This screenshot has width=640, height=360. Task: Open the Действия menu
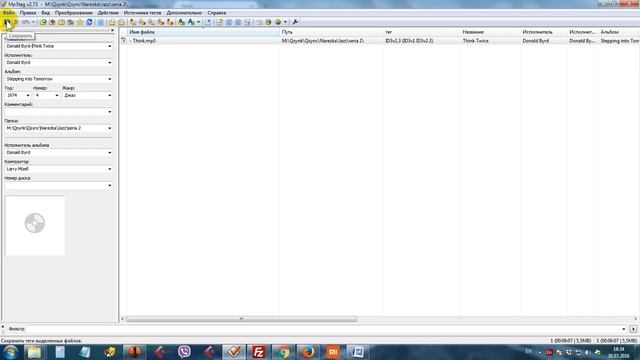click(108, 13)
